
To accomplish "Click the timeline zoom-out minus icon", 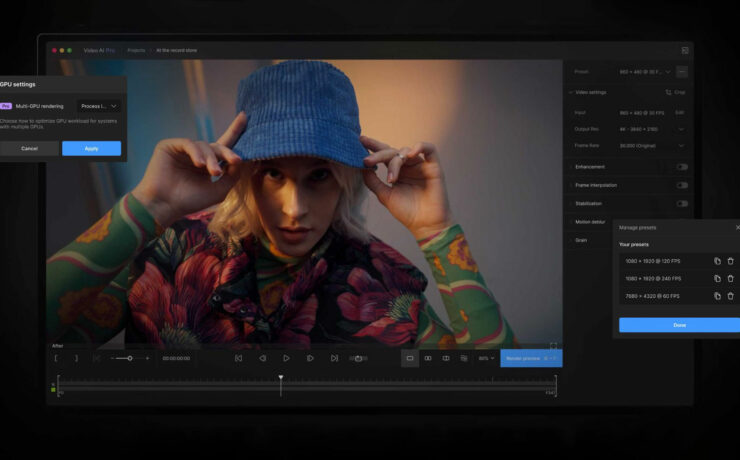I will (x=112, y=358).
